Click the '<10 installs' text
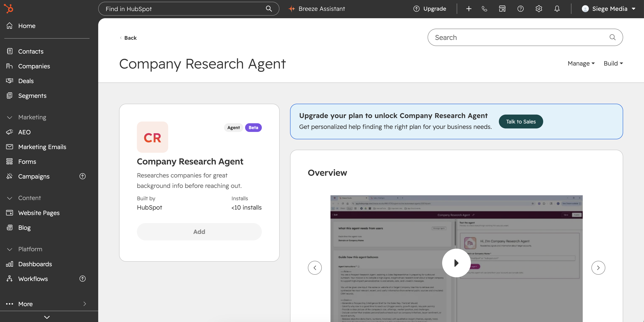The image size is (644, 322). [x=247, y=207]
